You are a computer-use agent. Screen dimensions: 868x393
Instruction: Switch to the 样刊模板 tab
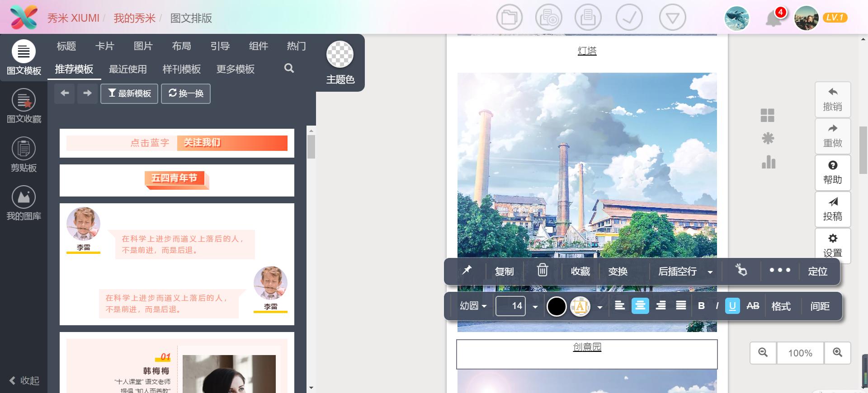tap(182, 69)
